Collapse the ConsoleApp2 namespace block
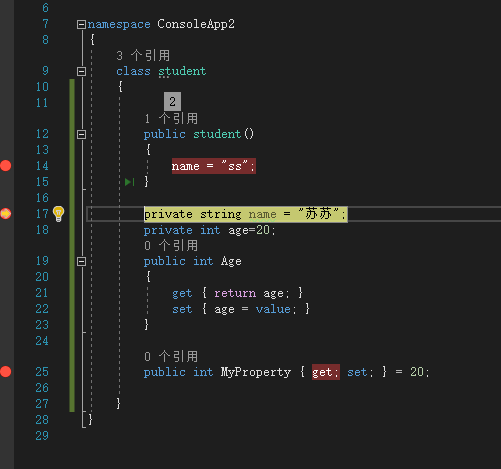The width and height of the screenshot is (501, 469). point(81,24)
